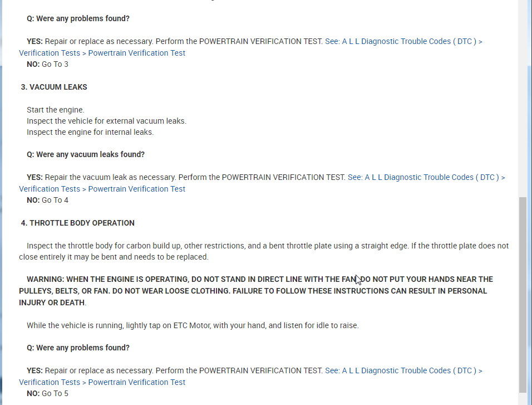Click "Powertrain Verification Test" link above "NO: Go To 4"
The height and width of the screenshot is (405, 532).
[136, 189]
